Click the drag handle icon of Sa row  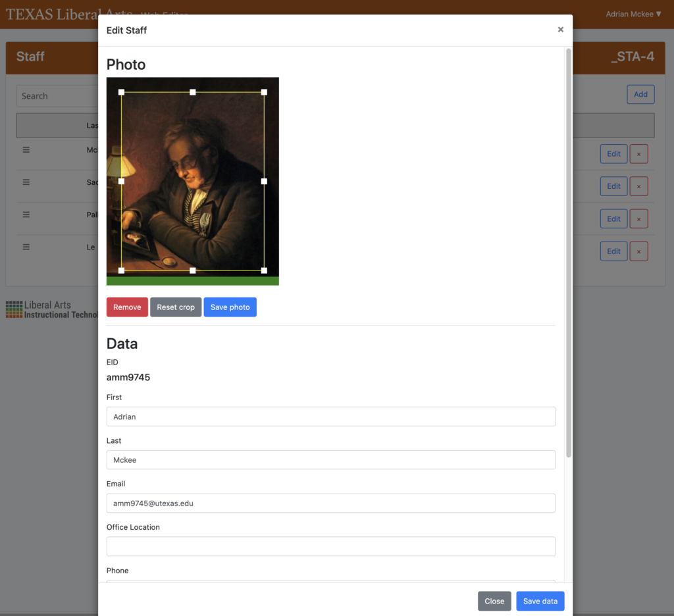pyautogui.click(x=26, y=182)
